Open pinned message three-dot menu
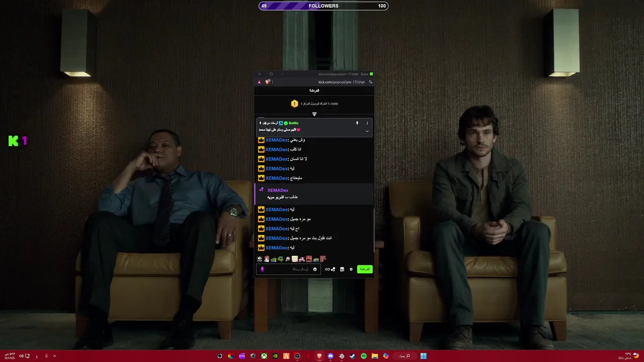The height and width of the screenshot is (362, 644). [x=367, y=123]
